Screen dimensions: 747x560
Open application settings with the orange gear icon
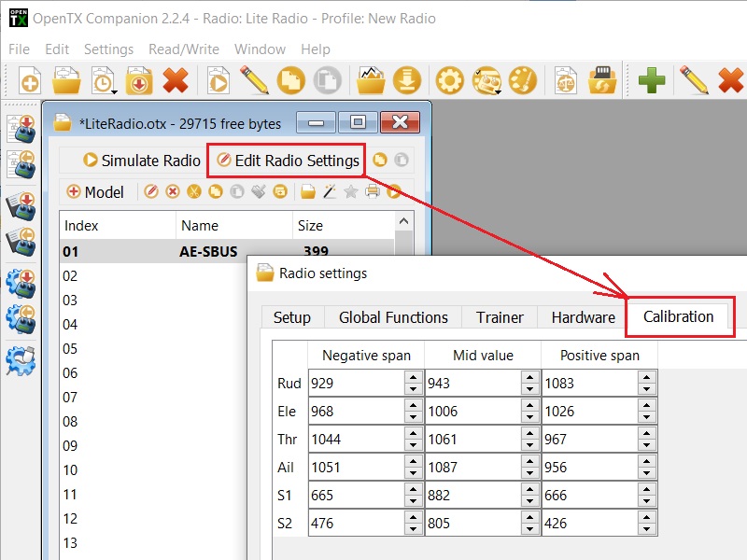pyautogui.click(x=449, y=80)
